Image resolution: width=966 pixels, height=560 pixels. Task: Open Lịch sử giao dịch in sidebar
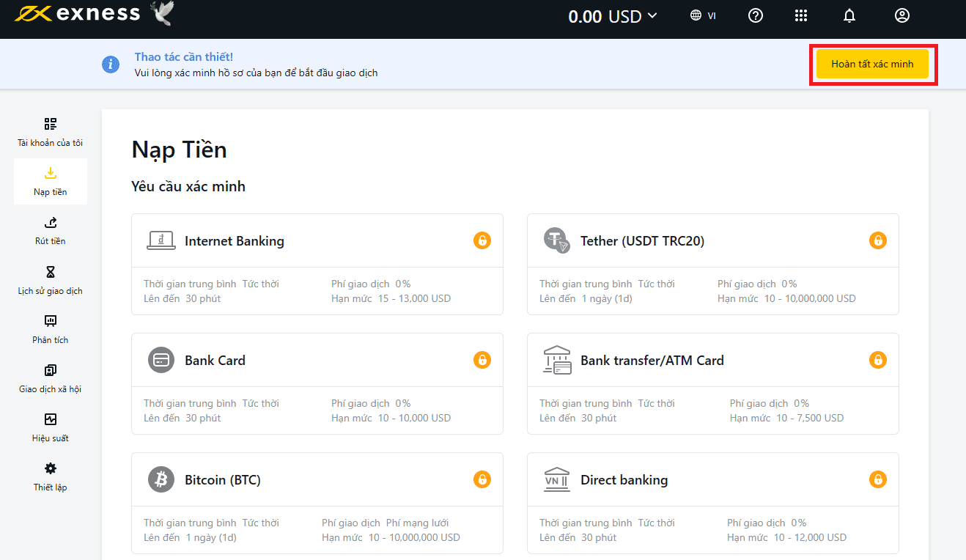pos(51,281)
